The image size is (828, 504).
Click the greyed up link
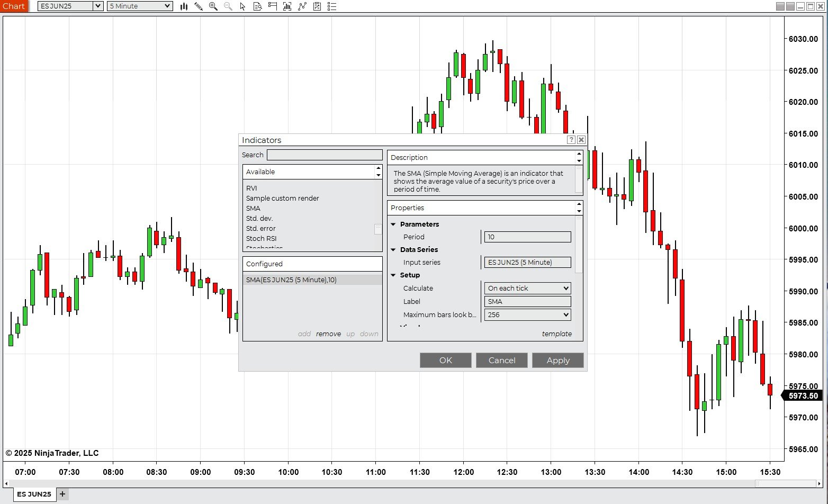tap(350, 334)
